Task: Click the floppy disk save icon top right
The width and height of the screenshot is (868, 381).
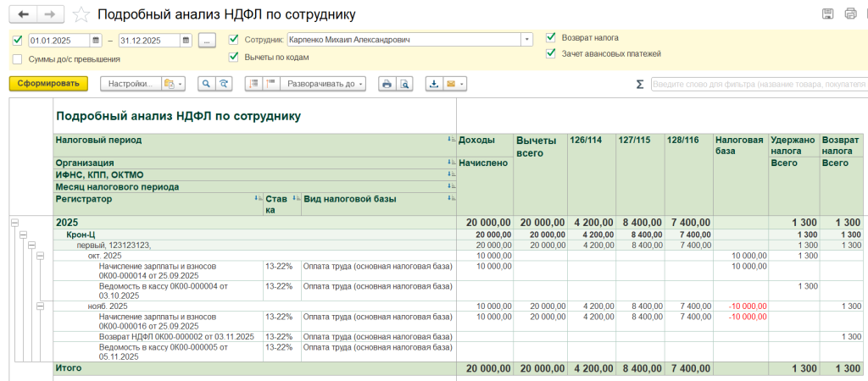Action: click(828, 14)
